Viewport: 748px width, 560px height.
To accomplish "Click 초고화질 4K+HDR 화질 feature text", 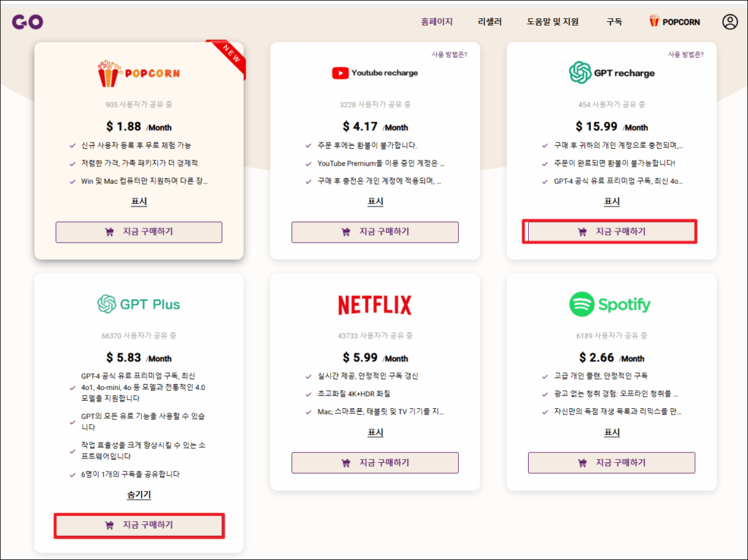I will click(x=354, y=394).
